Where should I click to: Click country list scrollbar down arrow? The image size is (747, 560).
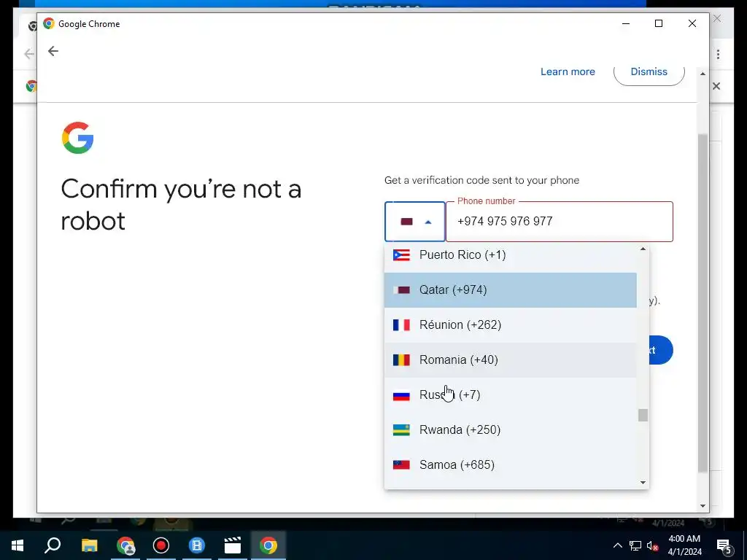643,483
